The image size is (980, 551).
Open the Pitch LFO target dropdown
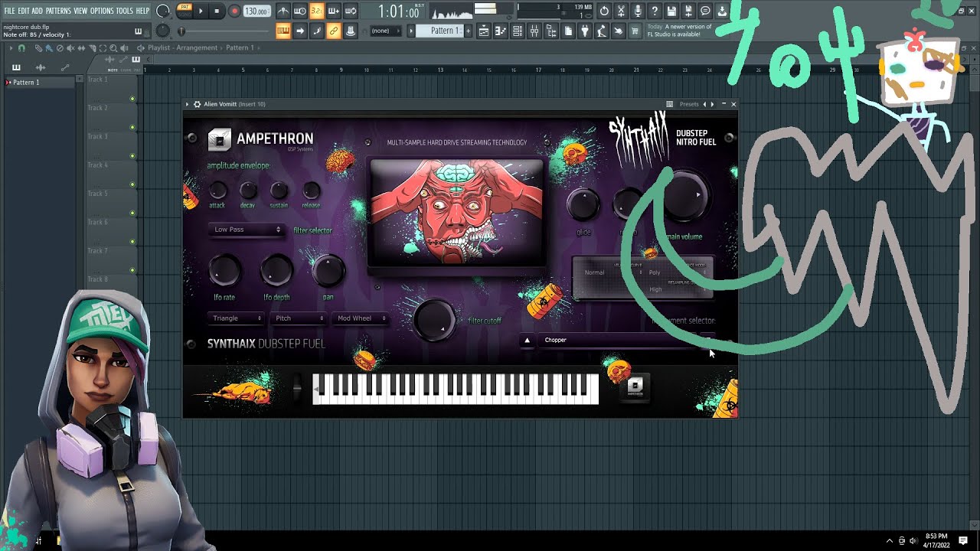299,318
